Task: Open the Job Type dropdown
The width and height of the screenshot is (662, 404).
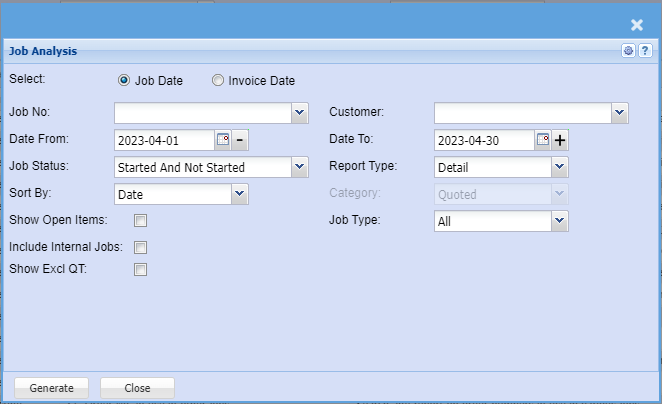Action: coord(560,221)
